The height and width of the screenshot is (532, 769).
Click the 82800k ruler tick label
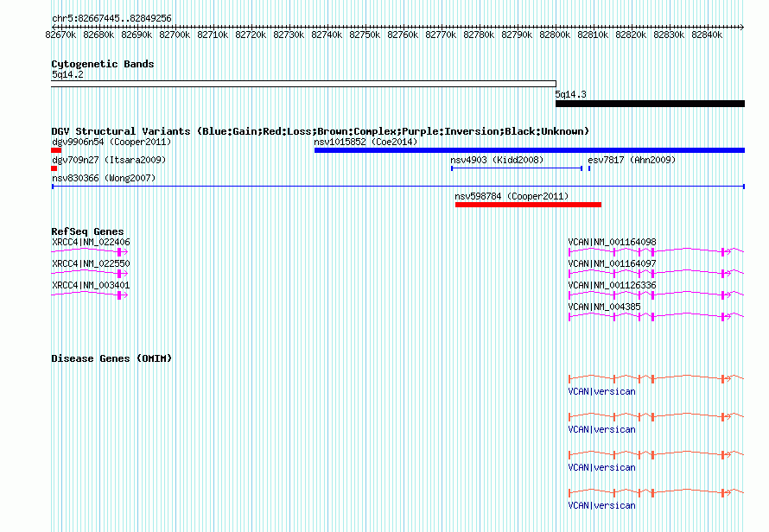[555, 35]
